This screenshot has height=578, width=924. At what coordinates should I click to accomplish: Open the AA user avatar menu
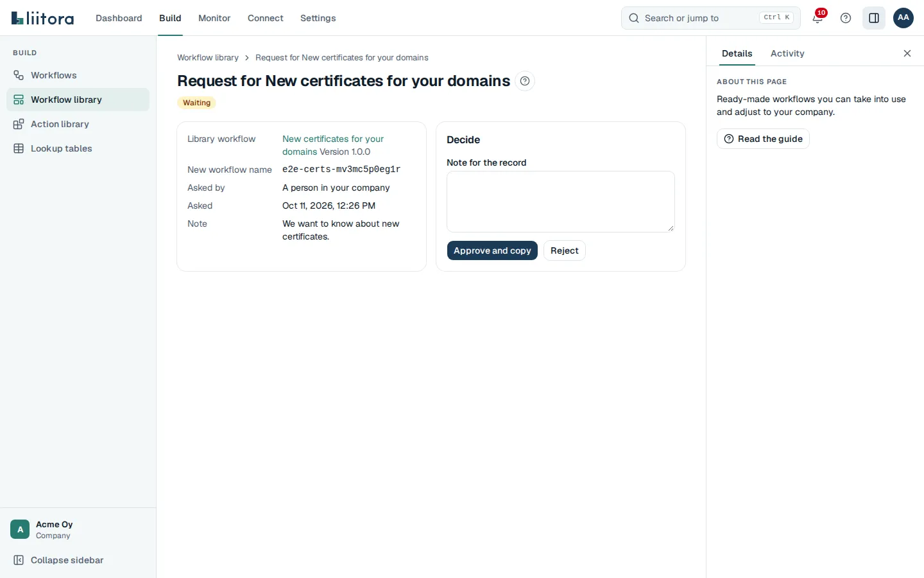903,18
